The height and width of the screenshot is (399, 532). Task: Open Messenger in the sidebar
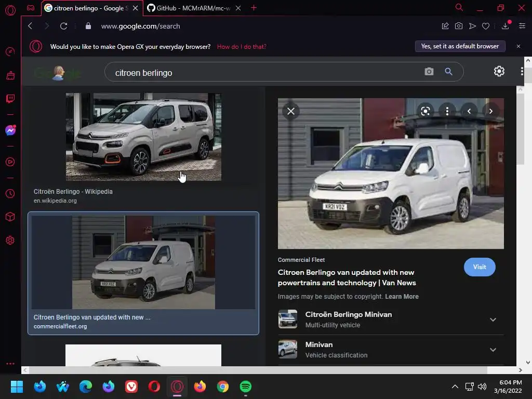pyautogui.click(x=10, y=130)
